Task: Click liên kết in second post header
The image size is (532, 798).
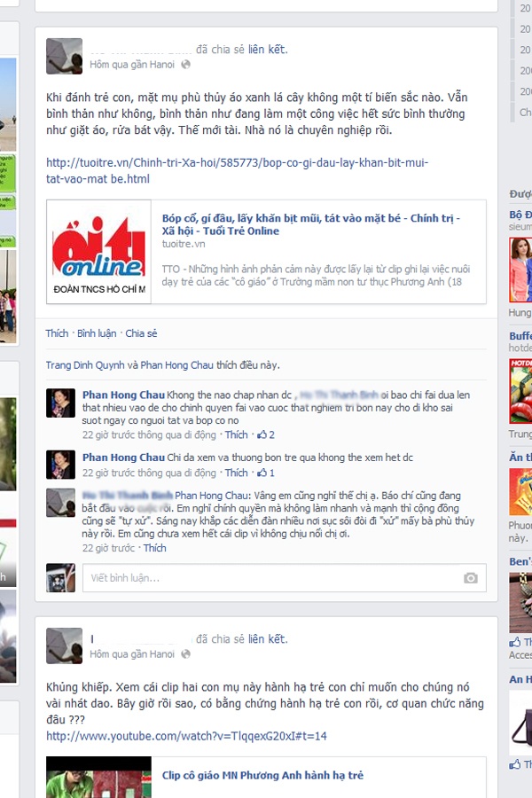Action: [x=268, y=639]
